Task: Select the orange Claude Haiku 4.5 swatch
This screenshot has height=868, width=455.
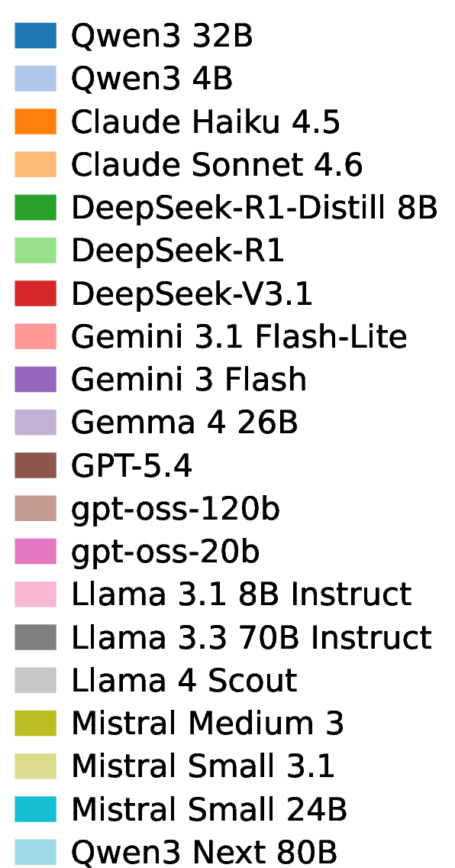Action: (x=35, y=121)
